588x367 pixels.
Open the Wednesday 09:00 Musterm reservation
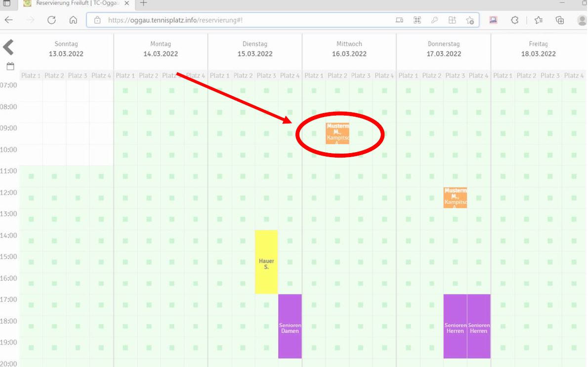point(337,133)
